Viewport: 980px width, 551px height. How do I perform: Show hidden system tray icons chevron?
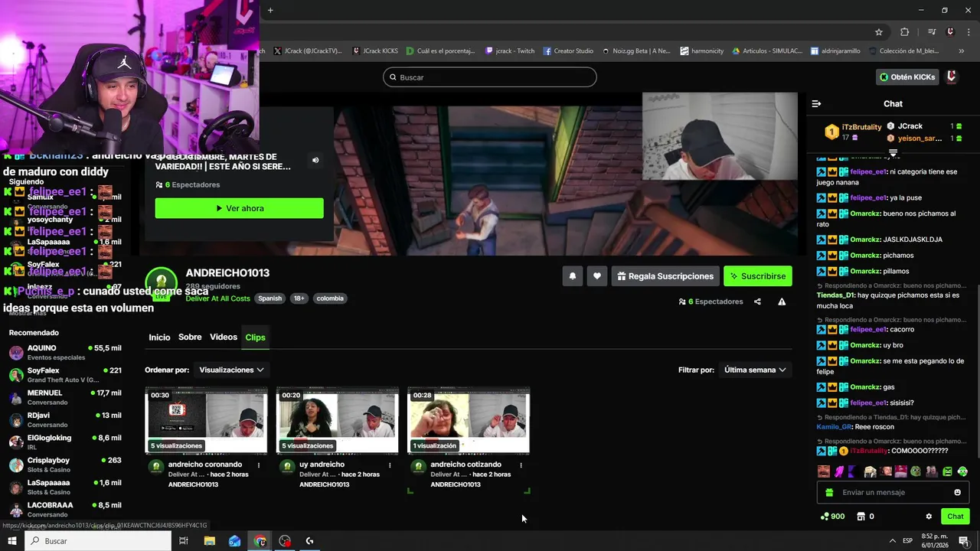[x=892, y=541]
